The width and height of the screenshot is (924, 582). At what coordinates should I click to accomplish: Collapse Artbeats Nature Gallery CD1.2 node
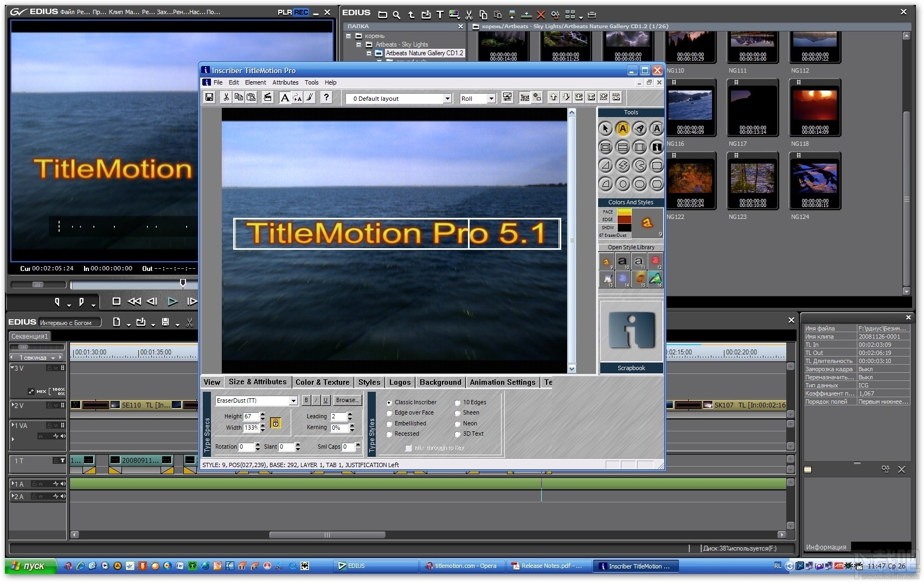tap(369, 53)
